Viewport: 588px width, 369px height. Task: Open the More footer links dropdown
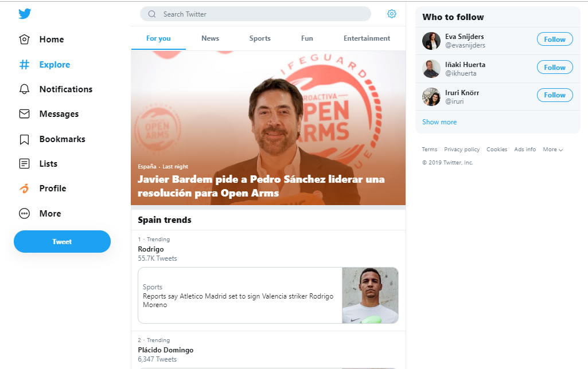point(552,149)
